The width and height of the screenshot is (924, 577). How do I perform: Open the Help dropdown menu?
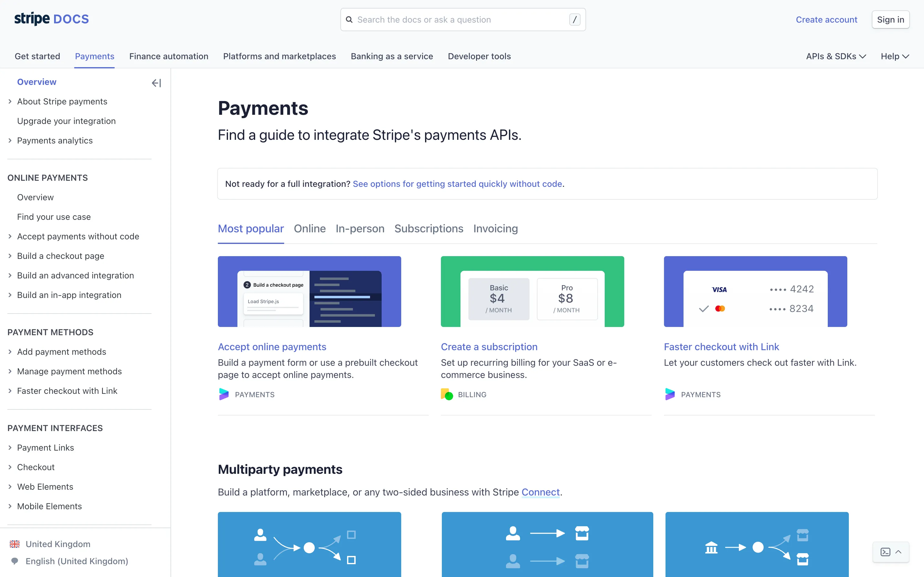(x=895, y=56)
